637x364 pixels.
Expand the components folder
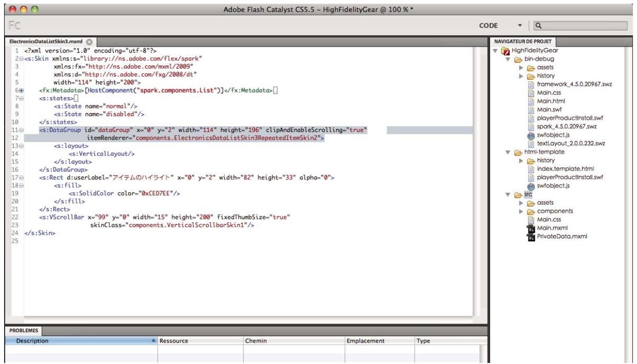coord(521,211)
